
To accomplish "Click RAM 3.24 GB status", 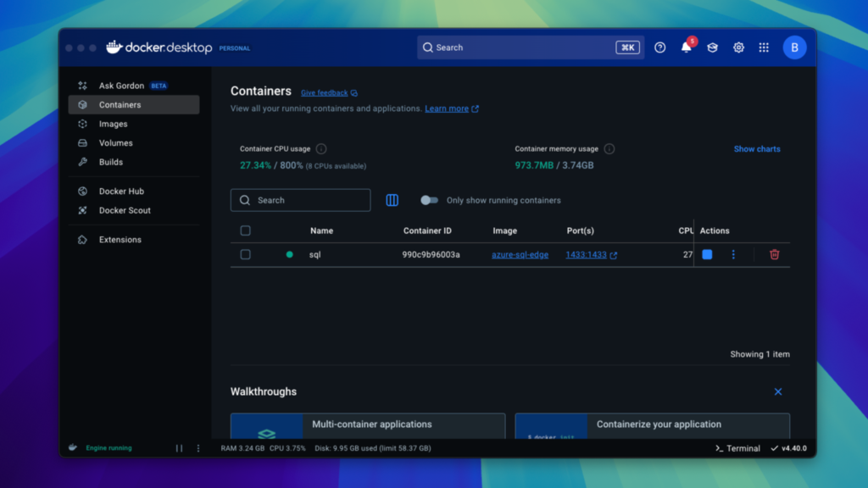I will (242, 448).
